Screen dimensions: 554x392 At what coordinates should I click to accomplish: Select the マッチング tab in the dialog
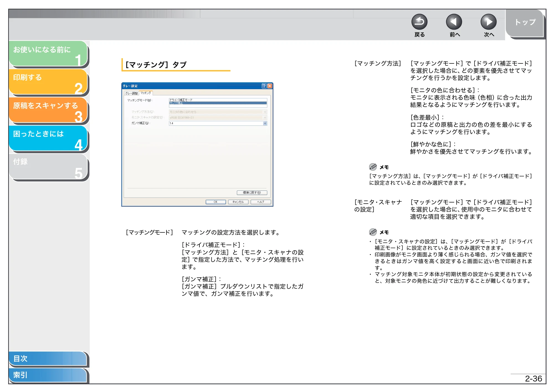point(146,93)
